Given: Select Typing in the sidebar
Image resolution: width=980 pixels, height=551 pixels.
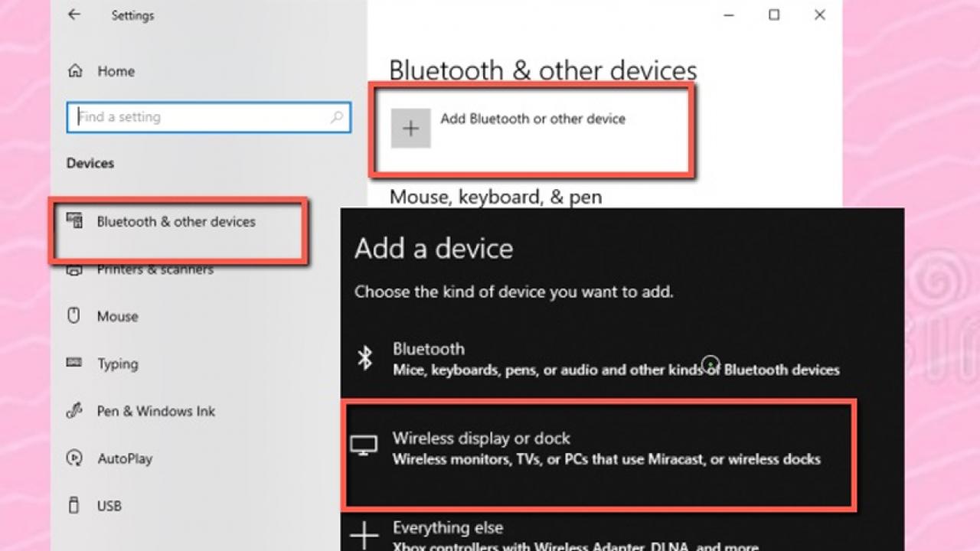Looking at the screenshot, I should (117, 364).
